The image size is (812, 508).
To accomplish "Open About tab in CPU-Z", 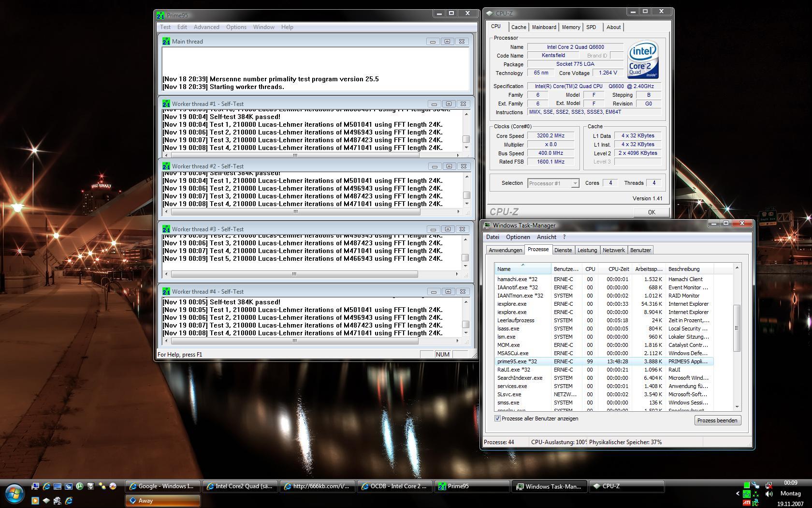I will tap(613, 27).
